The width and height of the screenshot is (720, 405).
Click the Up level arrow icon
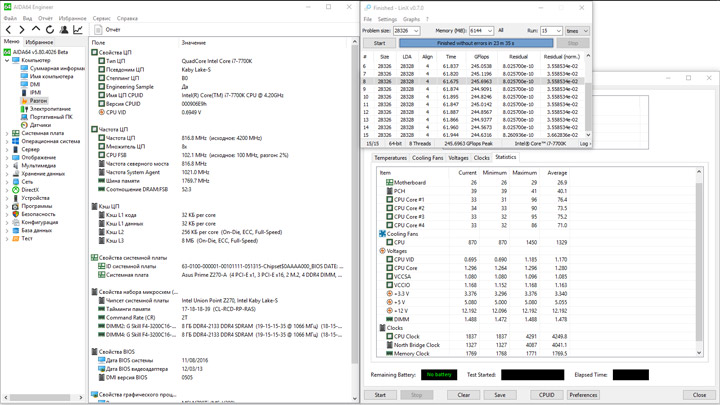point(37,30)
